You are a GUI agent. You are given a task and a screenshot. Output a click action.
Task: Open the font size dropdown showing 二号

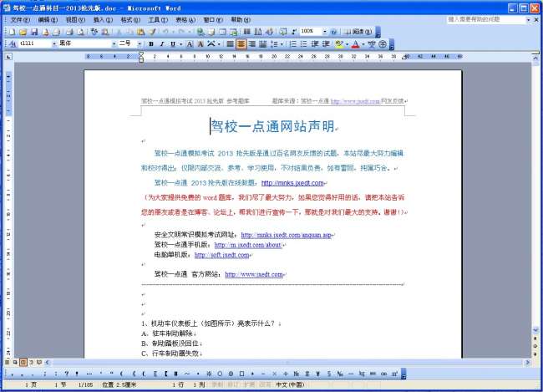140,43
